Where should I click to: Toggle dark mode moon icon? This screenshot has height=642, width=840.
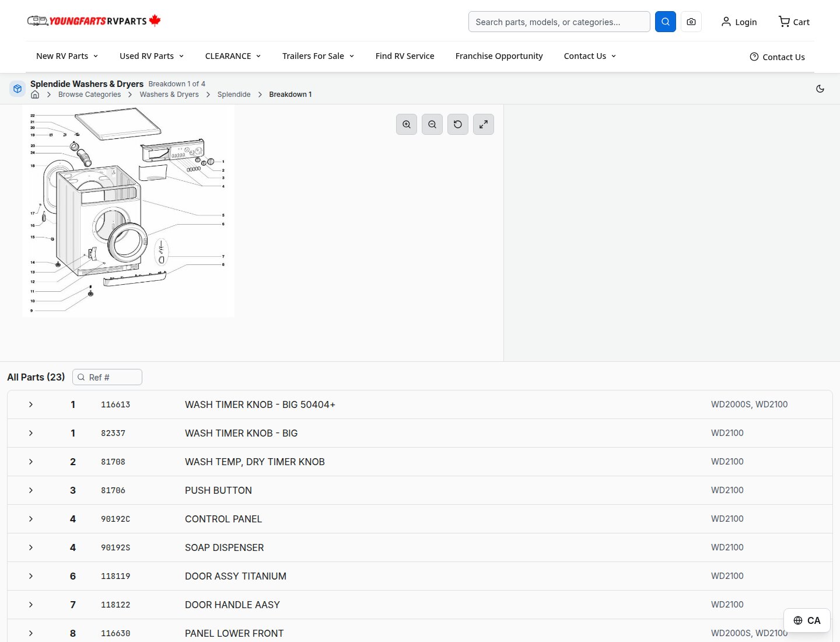[820, 89]
